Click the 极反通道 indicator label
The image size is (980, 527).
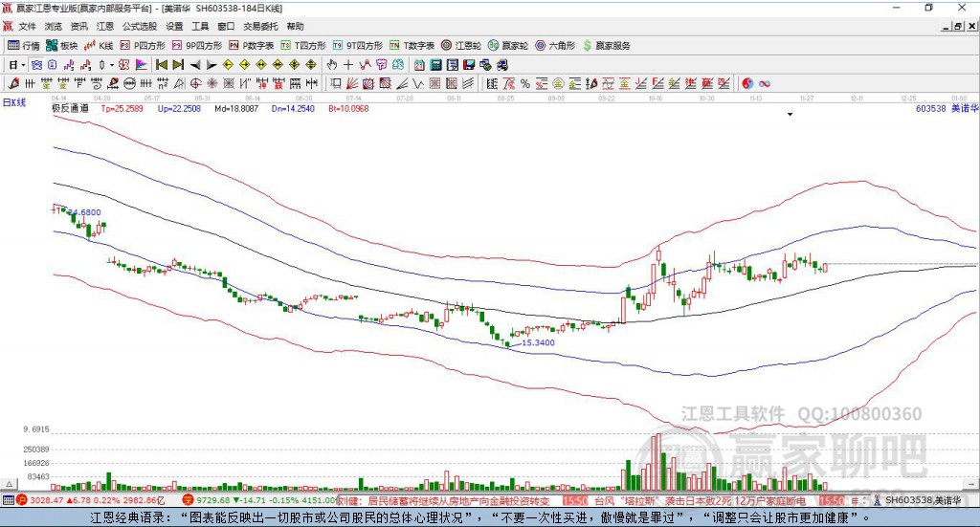click(x=70, y=108)
